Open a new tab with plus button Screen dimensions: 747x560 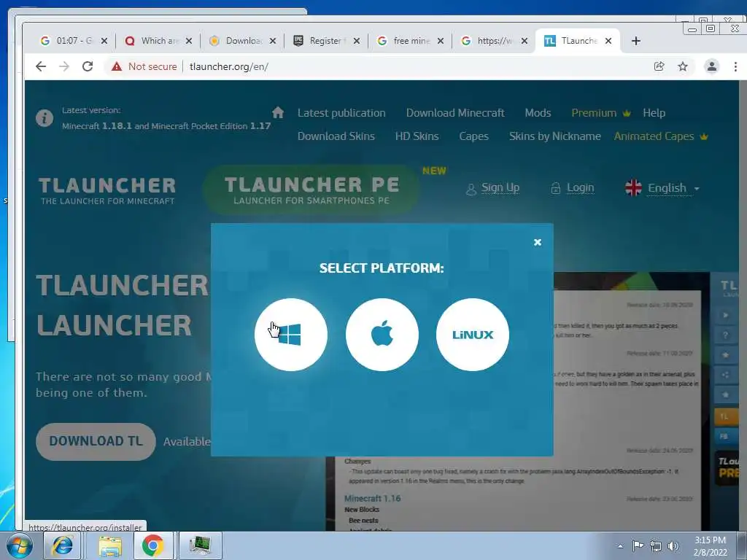point(635,41)
